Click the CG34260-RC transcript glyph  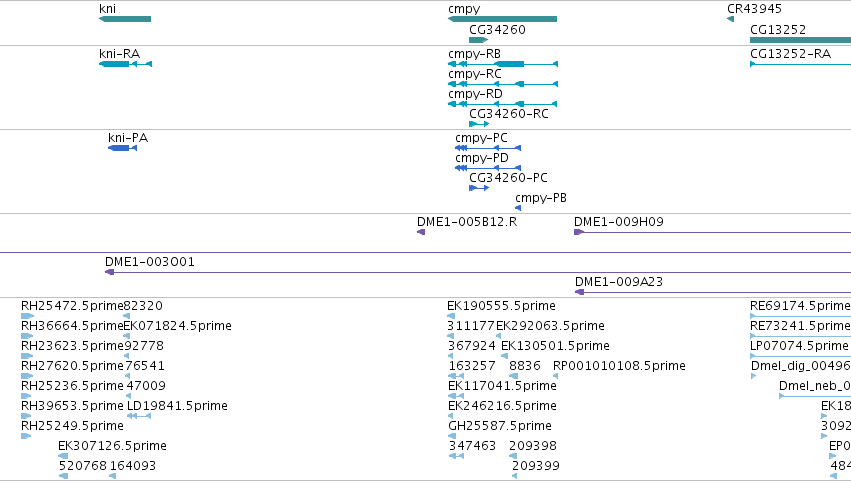[479, 124]
